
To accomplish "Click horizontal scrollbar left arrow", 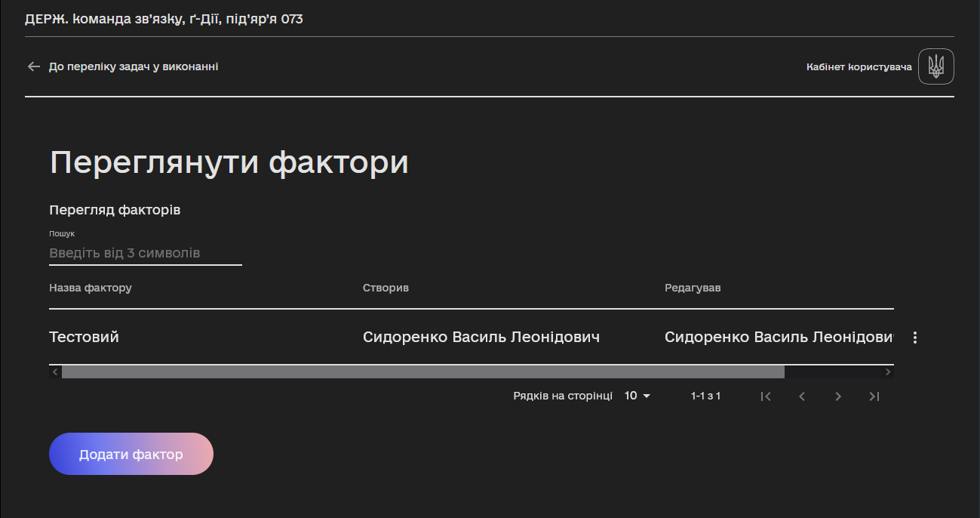I will 55,372.
